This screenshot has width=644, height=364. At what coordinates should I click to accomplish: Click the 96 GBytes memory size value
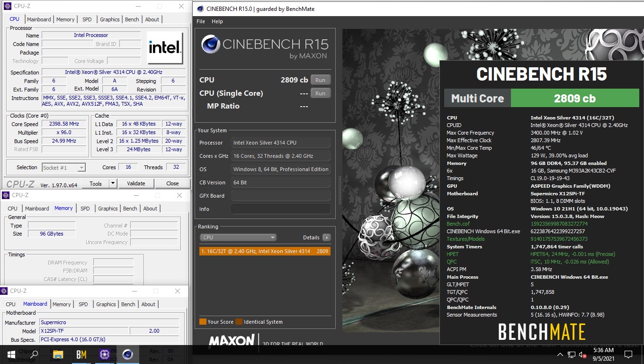coord(52,234)
